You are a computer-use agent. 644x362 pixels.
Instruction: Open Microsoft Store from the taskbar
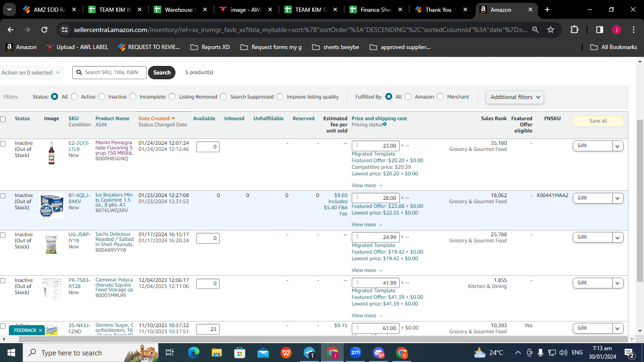pyautogui.click(x=239, y=353)
